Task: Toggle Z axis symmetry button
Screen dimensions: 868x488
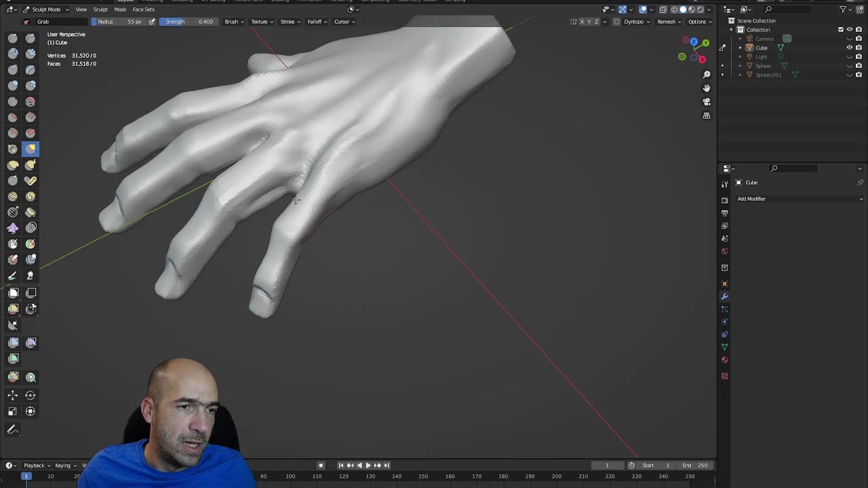Action: pyautogui.click(x=597, y=22)
